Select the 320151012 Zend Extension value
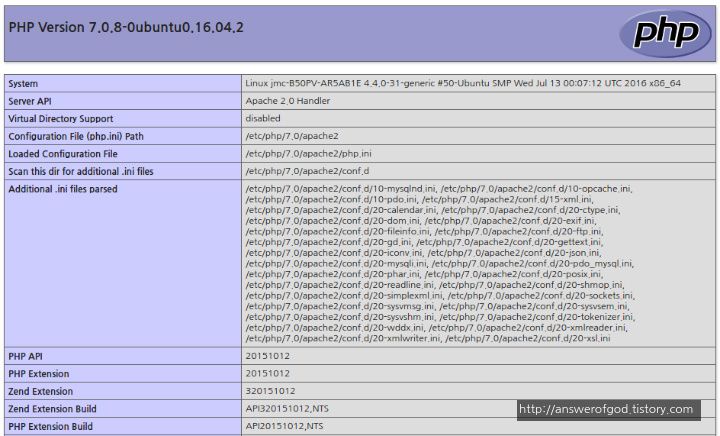The width and height of the screenshot is (720, 436). (x=270, y=391)
